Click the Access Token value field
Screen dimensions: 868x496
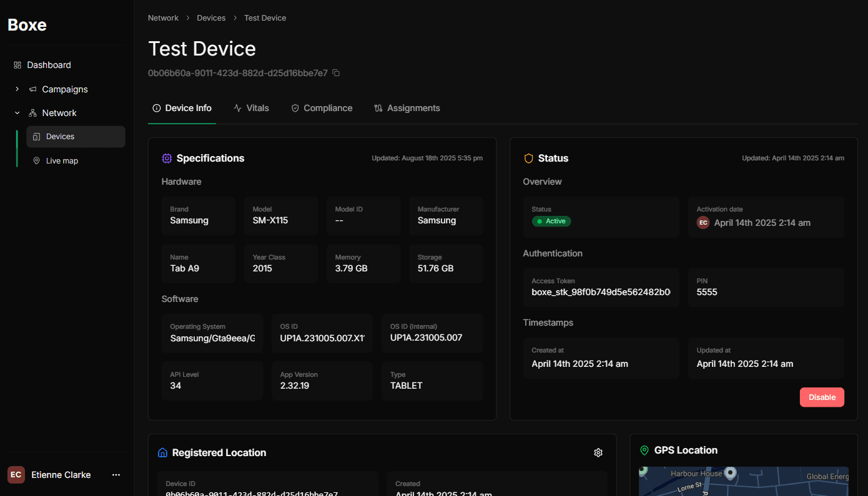click(601, 292)
